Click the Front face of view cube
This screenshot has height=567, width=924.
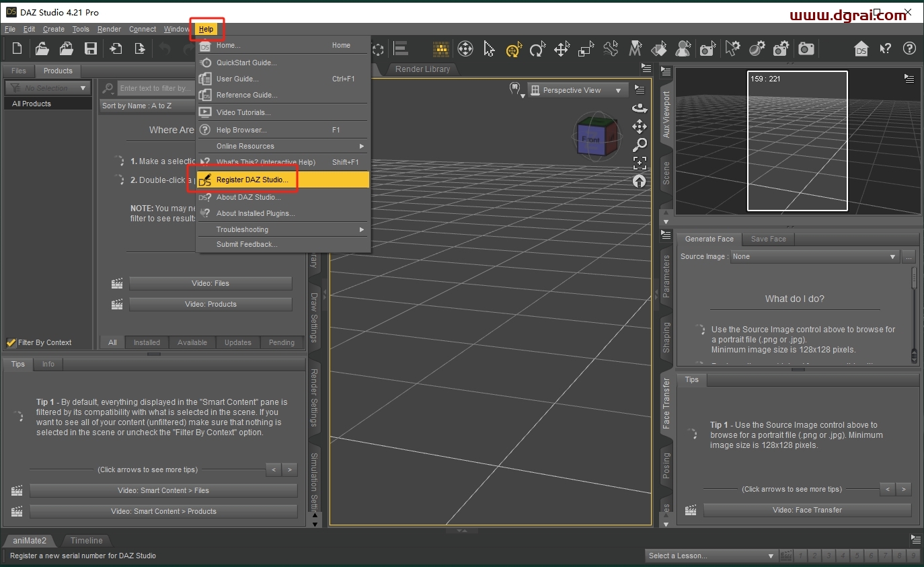point(592,139)
